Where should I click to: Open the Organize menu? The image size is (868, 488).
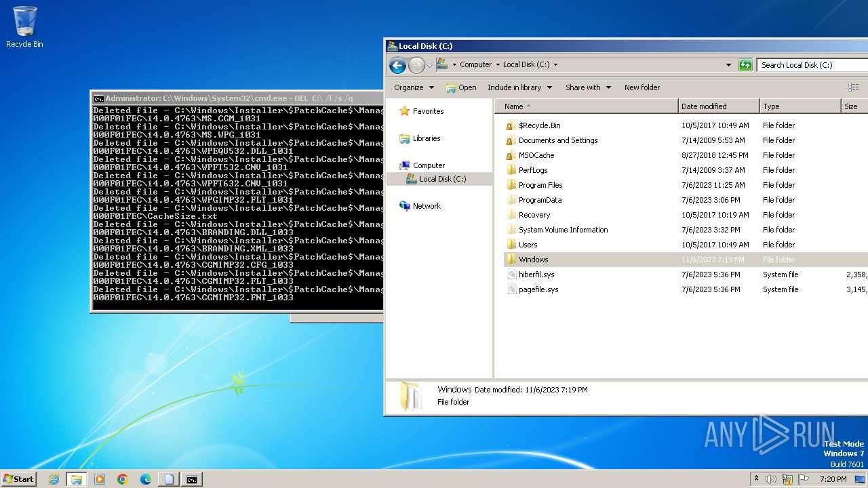click(x=414, y=87)
